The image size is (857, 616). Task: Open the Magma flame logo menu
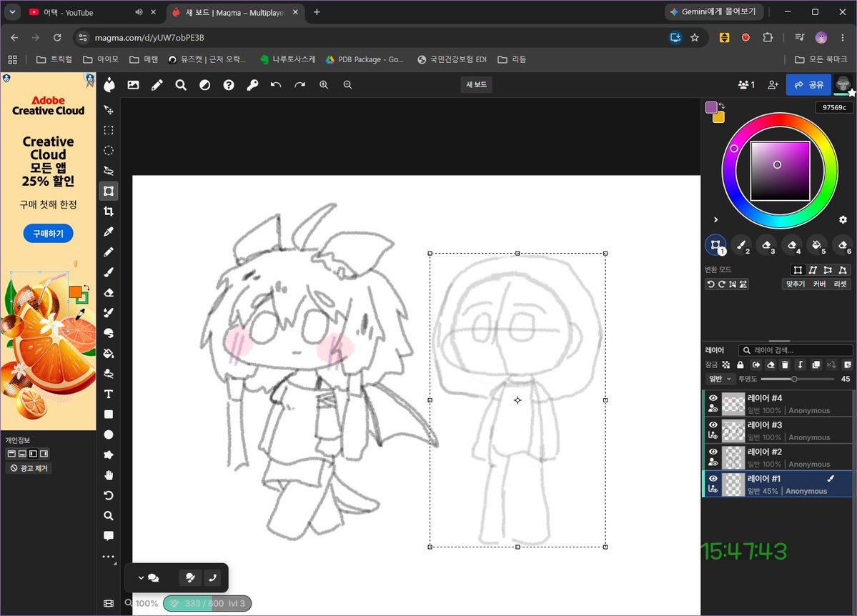click(x=109, y=85)
